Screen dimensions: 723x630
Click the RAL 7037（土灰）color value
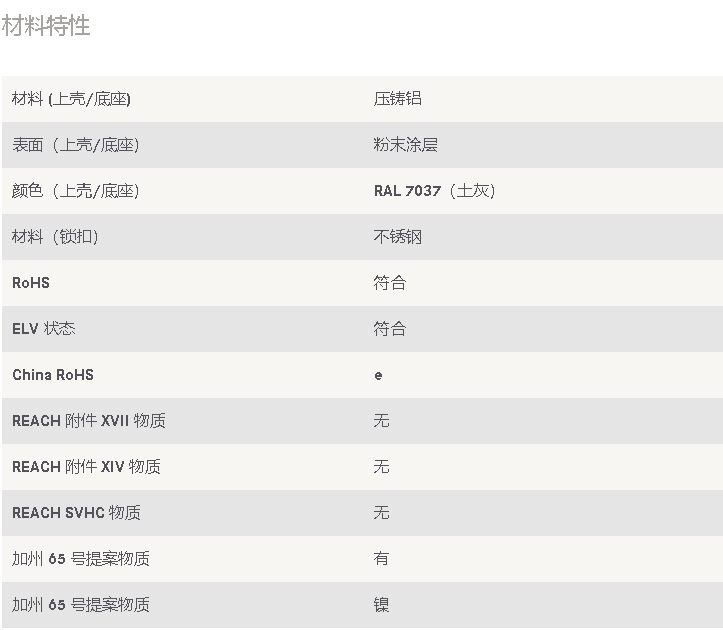434,191
